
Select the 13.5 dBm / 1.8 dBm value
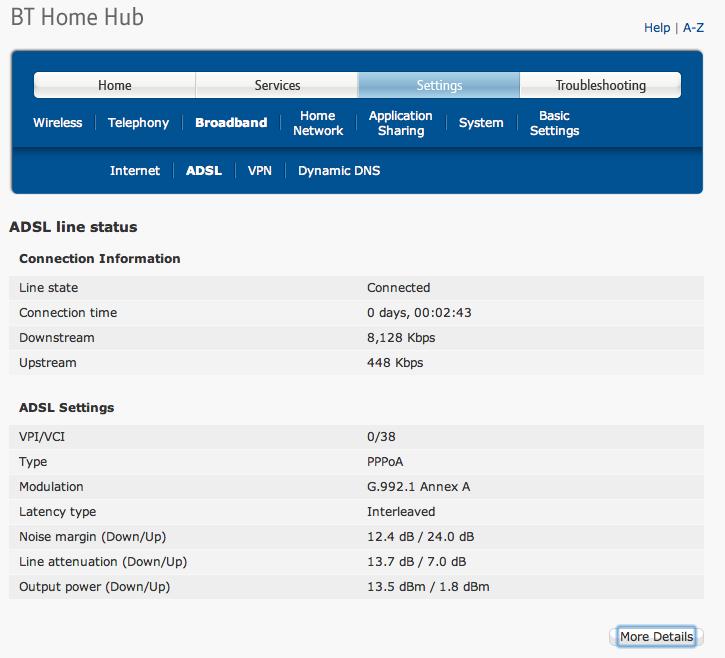click(x=428, y=587)
